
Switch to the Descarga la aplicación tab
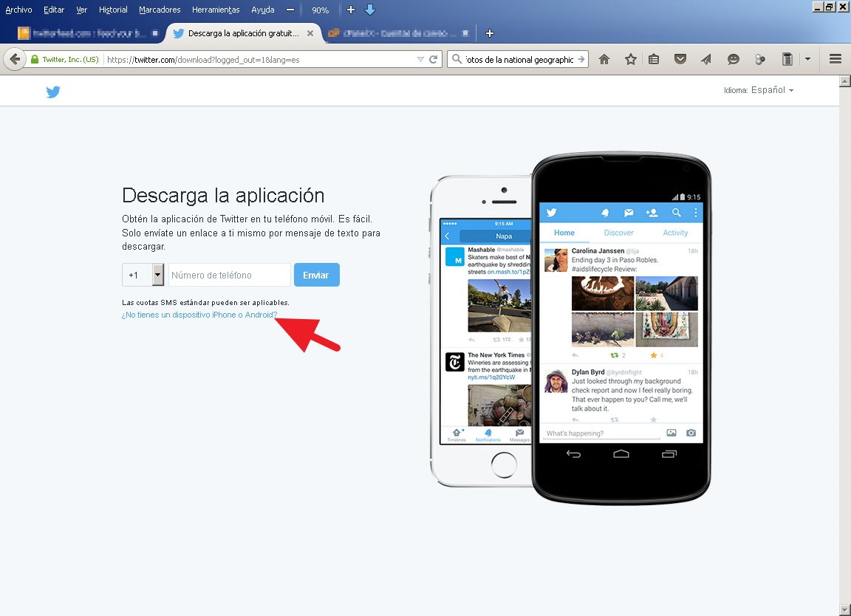click(x=242, y=33)
